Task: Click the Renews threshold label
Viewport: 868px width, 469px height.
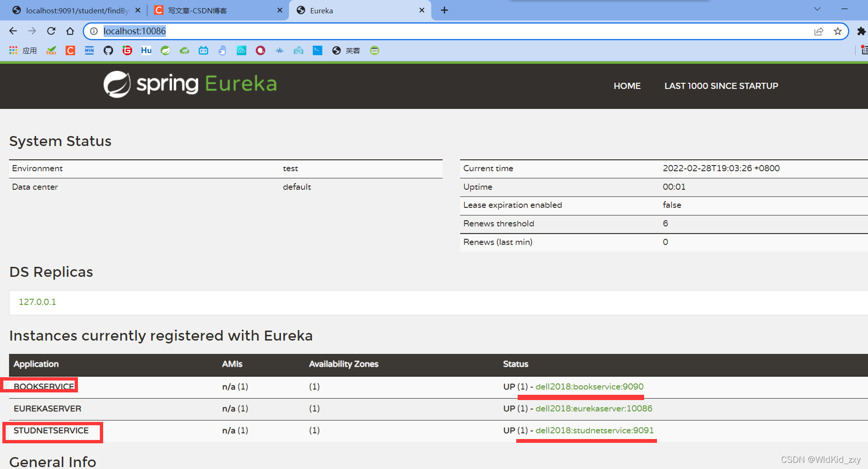Action: (499, 224)
